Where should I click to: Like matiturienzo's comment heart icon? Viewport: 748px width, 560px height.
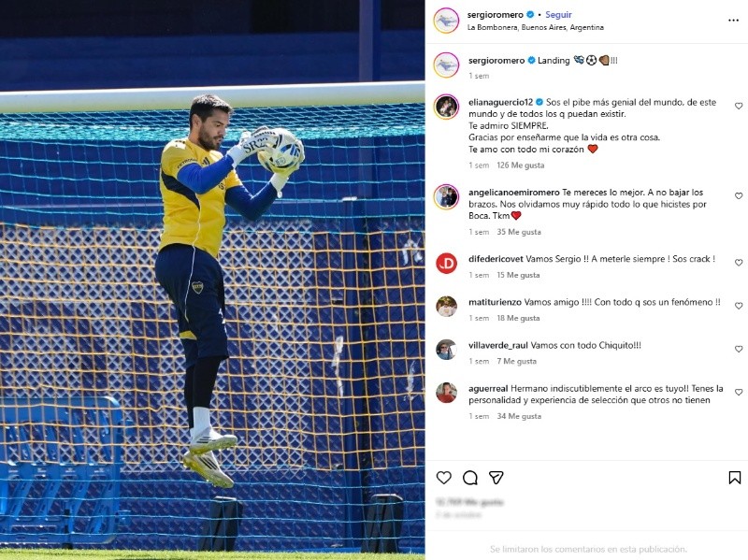point(739,306)
